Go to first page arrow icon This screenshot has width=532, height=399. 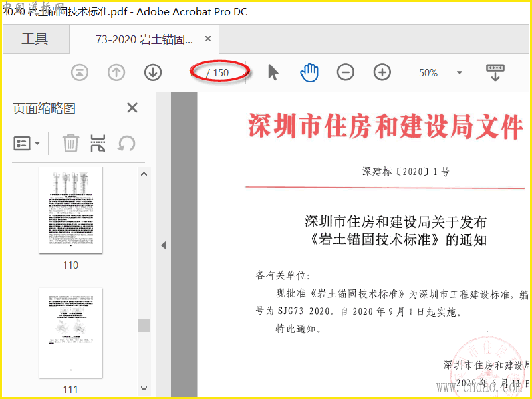tap(80, 72)
